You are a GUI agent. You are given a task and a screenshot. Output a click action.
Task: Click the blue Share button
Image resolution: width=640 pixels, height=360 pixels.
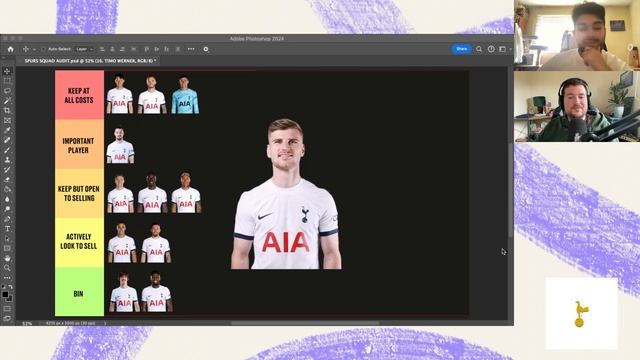(462, 49)
